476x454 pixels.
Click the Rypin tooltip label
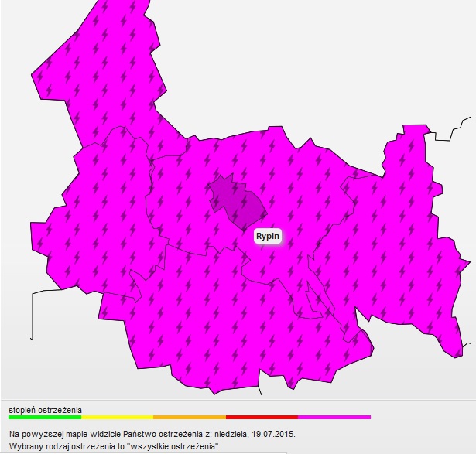pos(268,236)
